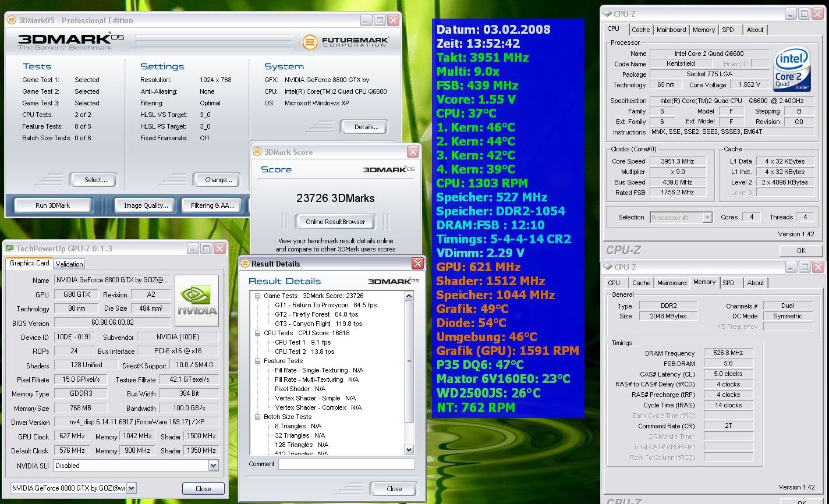Viewport: 829px width, 504px height.
Task: Select GT2 - Firefly Forest result
Action: click(316, 314)
